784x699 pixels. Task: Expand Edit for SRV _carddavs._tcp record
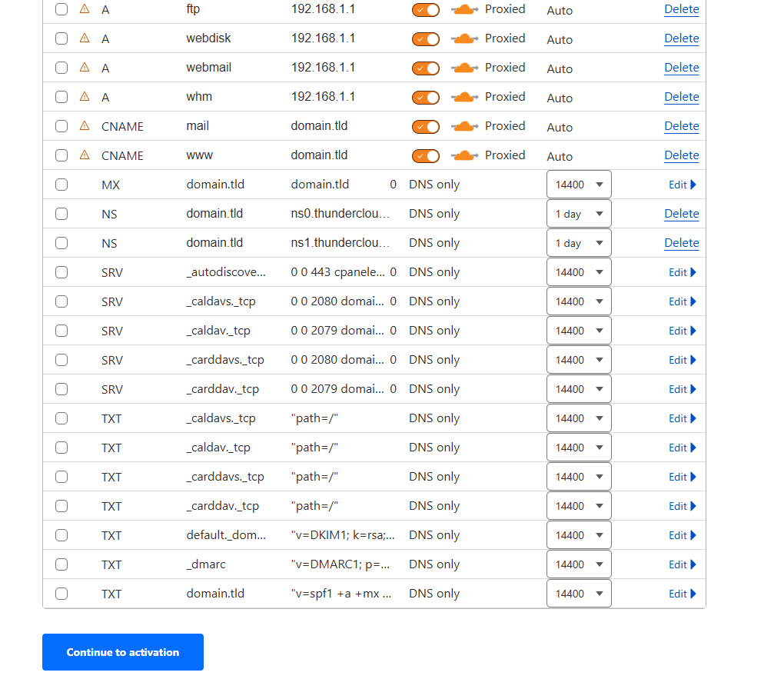click(x=683, y=360)
